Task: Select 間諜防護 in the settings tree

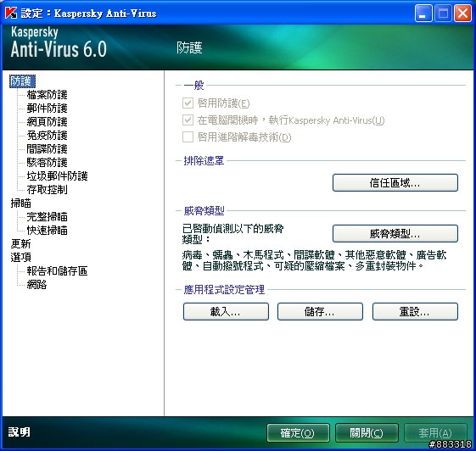Action: tap(47, 149)
